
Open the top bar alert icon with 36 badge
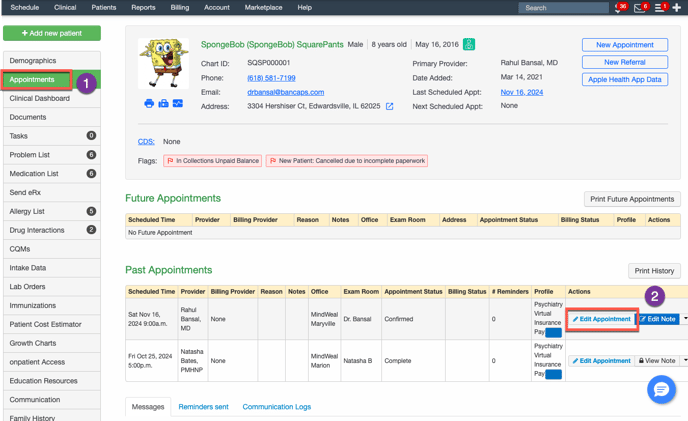(618, 8)
